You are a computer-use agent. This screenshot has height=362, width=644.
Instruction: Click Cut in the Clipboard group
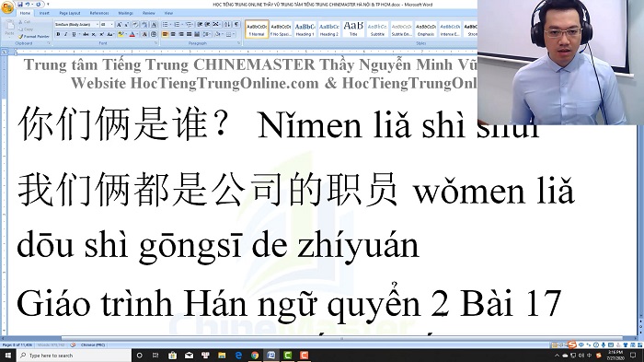(x=25, y=22)
